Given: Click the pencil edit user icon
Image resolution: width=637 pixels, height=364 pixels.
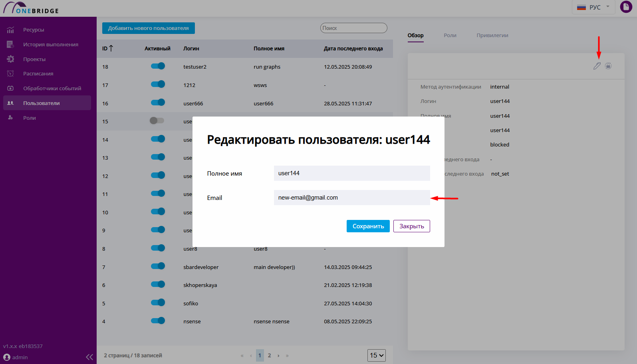Looking at the screenshot, I should (597, 66).
